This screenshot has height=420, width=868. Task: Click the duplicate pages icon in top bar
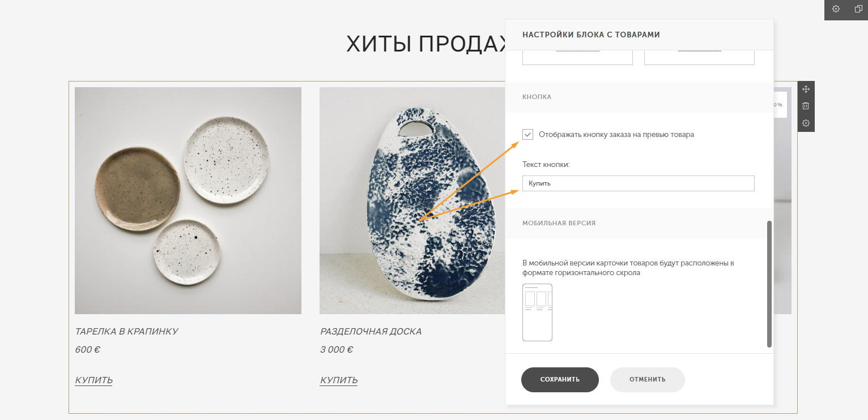pos(858,9)
